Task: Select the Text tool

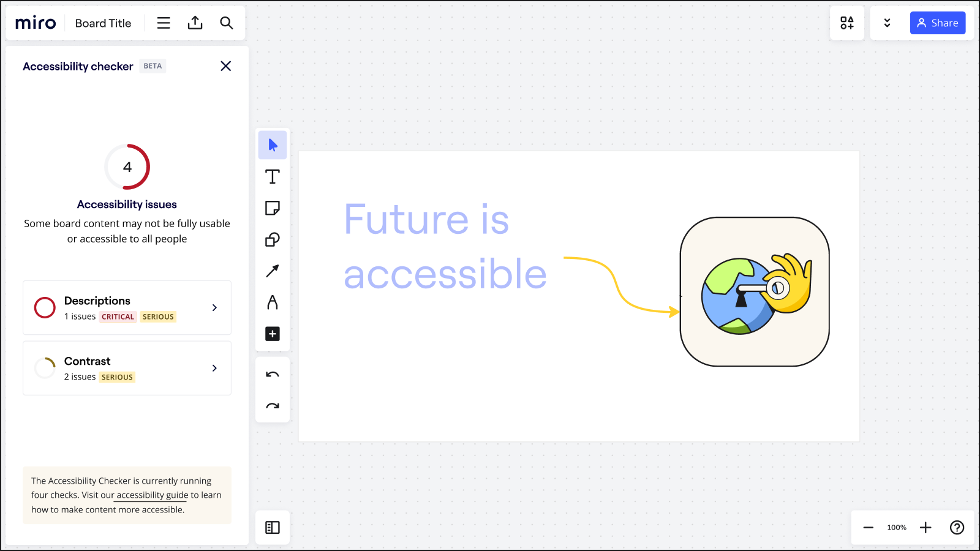Action: click(x=273, y=177)
